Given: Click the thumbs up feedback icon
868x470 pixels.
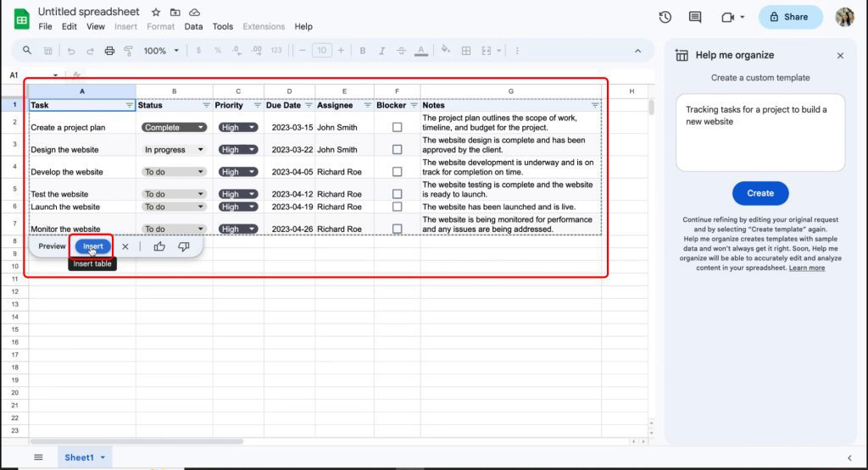Looking at the screenshot, I should coord(159,246).
